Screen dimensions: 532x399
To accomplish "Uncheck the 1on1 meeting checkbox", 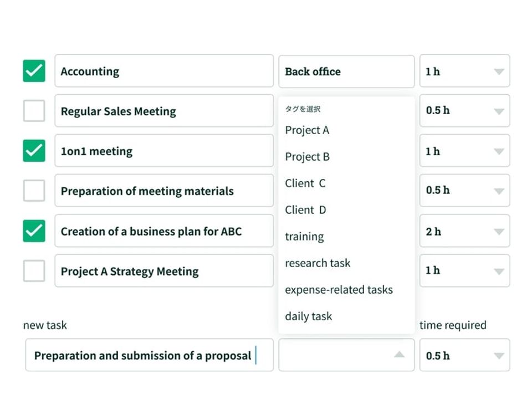I will coord(34,151).
